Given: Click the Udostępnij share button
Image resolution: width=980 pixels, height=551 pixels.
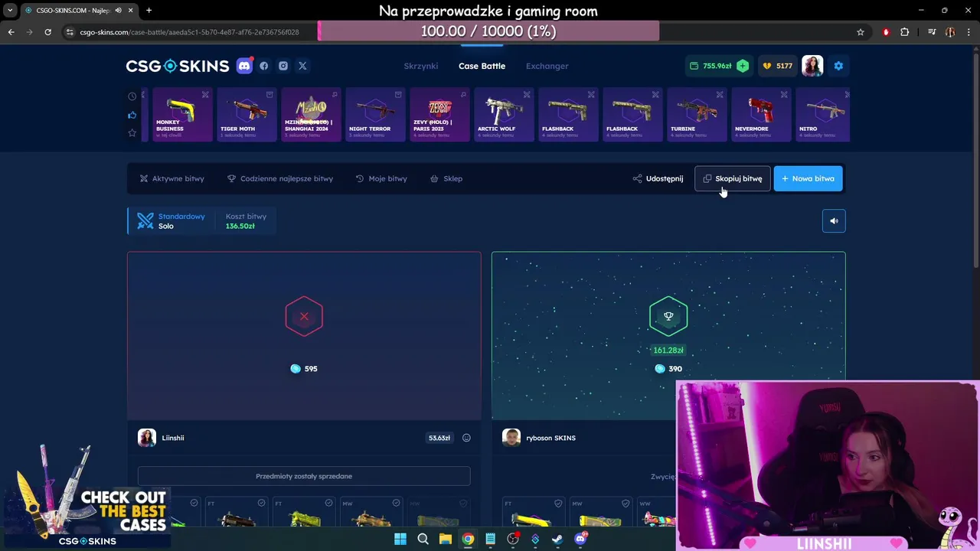Looking at the screenshot, I should [658, 178].
